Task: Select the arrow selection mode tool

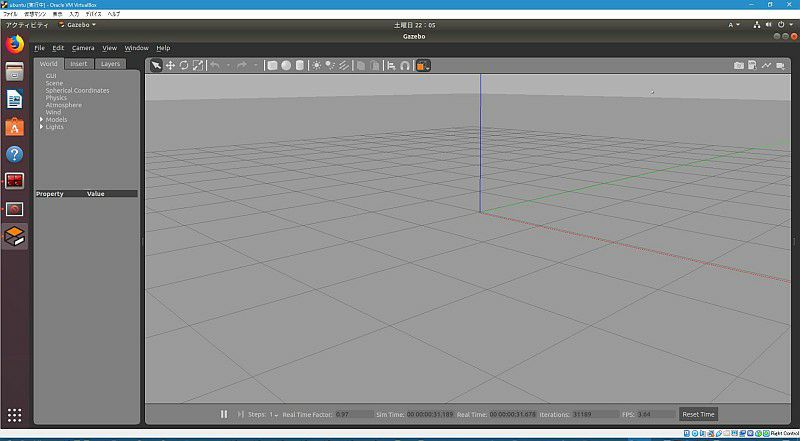Action: 156,65
